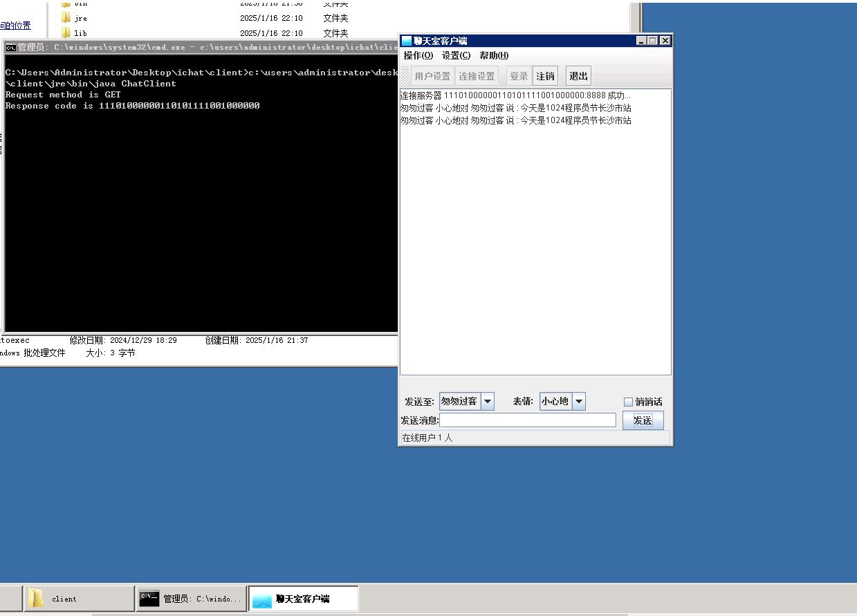Click the 大小: 3 字节 detail text
Image resolution: width=857 pixels, height=616 pixels.
111,353
